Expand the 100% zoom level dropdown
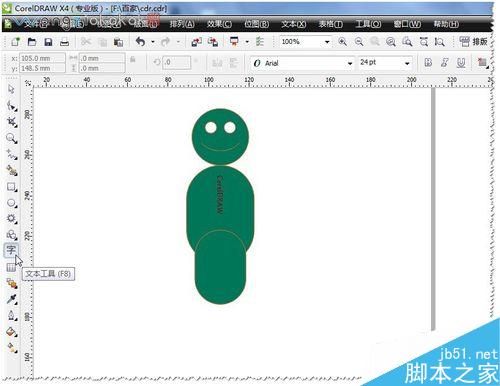 pyautogui.click(x=327, y=42)
